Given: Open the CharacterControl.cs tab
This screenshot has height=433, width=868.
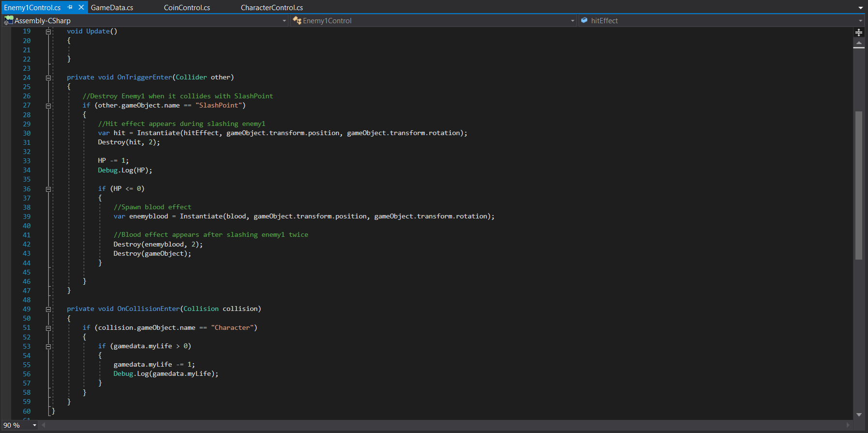Looking at the screenshot, I should point(272,7).
